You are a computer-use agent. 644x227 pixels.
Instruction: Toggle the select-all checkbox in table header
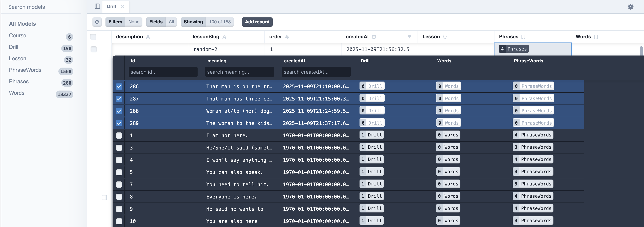tap(93, 37)
